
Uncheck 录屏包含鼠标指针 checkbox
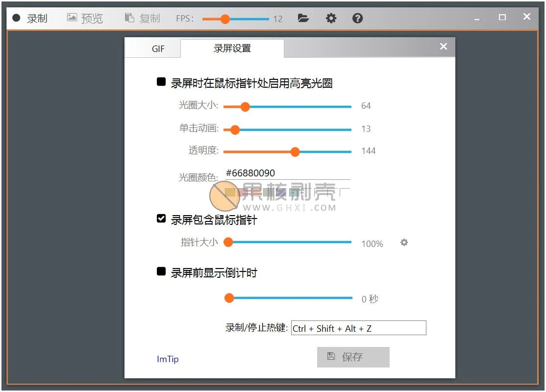[x=161, y=219]
